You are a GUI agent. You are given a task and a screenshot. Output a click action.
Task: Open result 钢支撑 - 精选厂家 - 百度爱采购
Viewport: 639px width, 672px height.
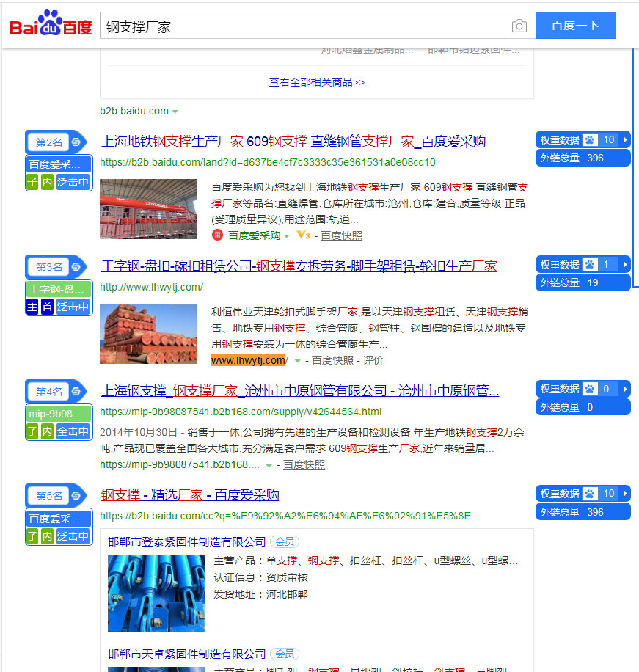click(190, 495)
